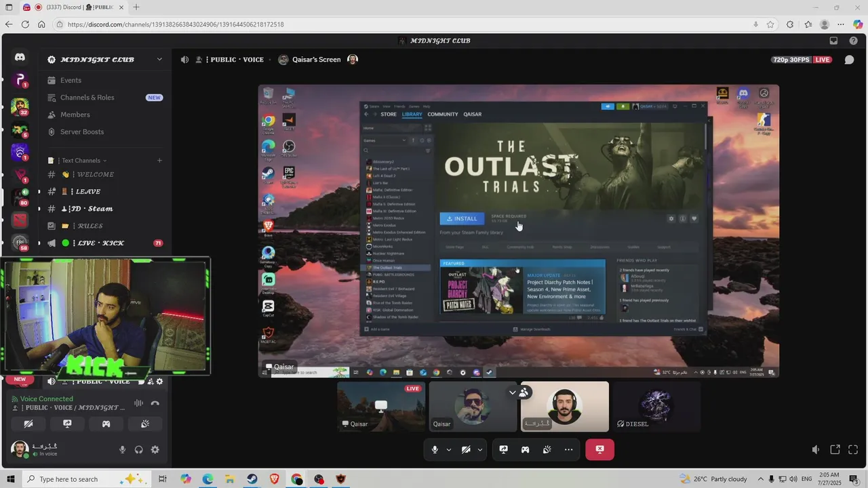The image size is (868, 488).
Task: Open soundboard in the voice panel
Action: 145,424
